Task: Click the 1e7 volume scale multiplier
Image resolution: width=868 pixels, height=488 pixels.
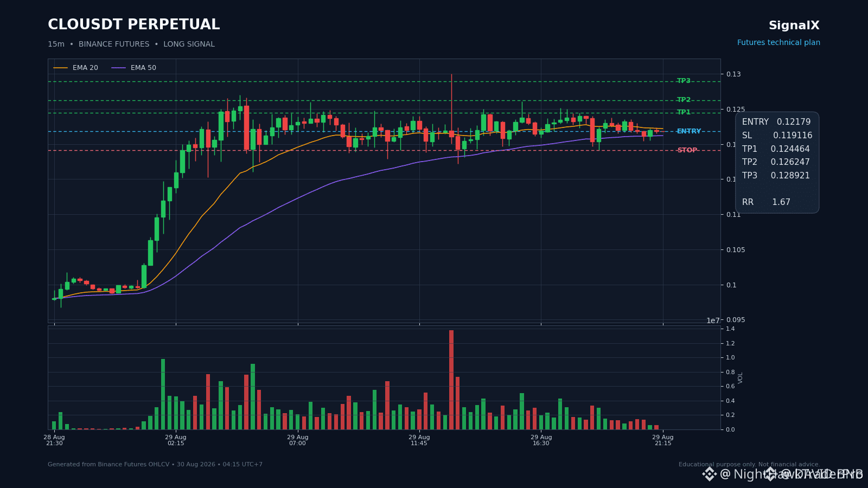Action: (713, 320)
